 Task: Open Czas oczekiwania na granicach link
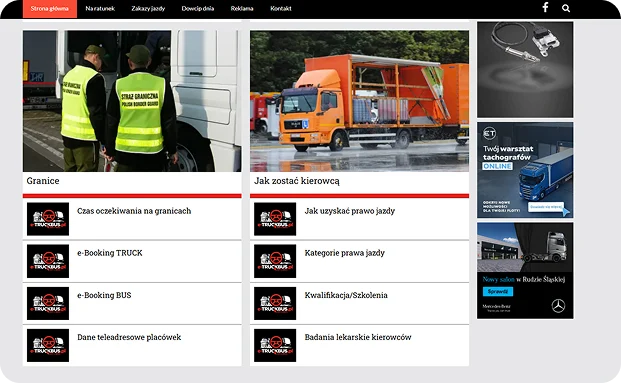pyautogui.click(x=134, y=211)
